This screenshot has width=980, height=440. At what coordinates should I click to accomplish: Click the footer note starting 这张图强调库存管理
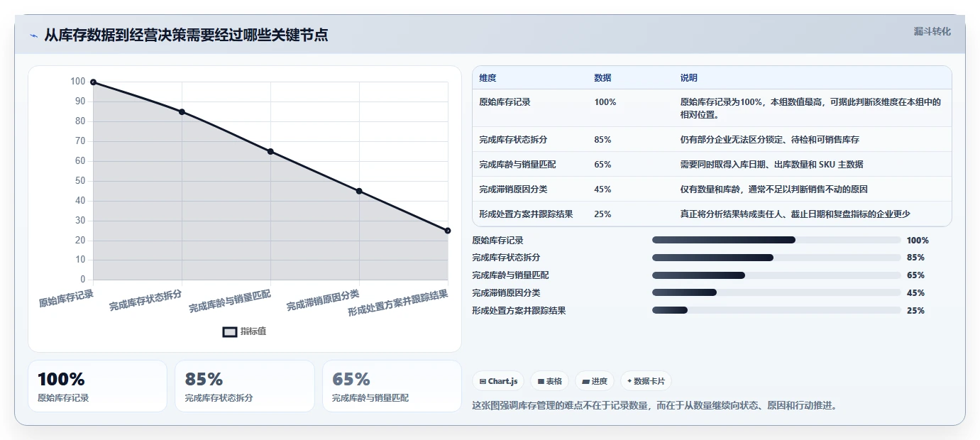[x=654, y=406]
